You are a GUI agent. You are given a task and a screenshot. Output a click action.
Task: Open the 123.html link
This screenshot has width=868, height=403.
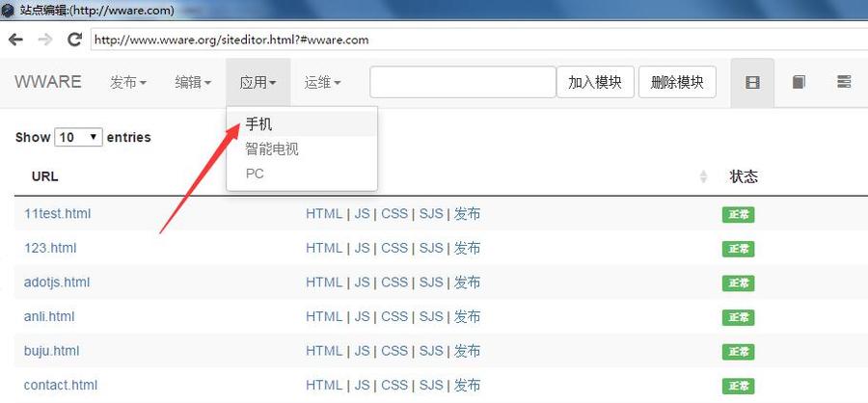[x=50, y=248]
